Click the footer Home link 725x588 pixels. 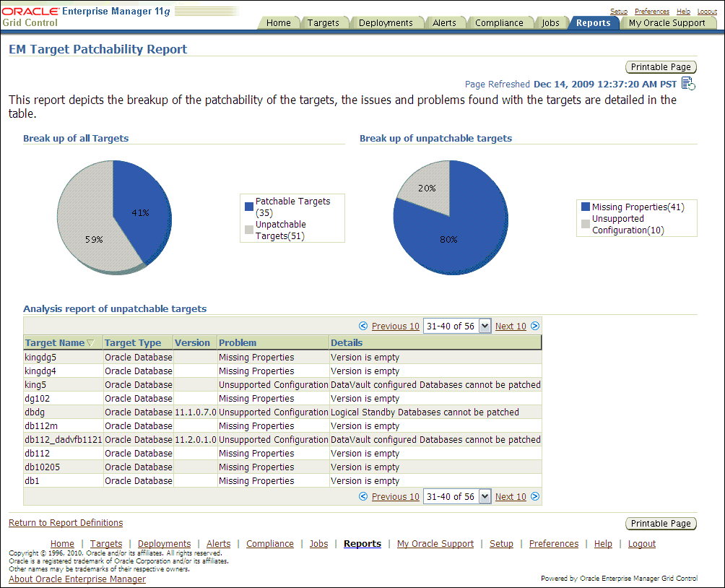pyautogui.click(x=62, y=544)
